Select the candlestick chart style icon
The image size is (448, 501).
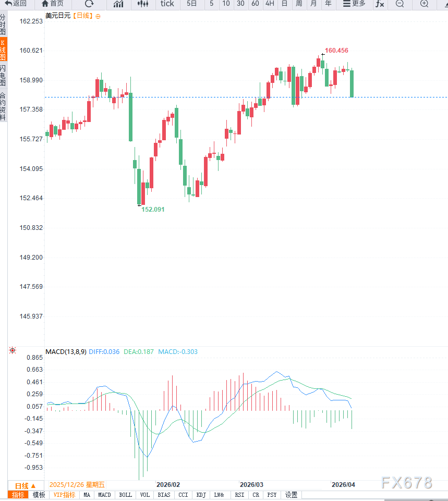[x=142, y=4]
